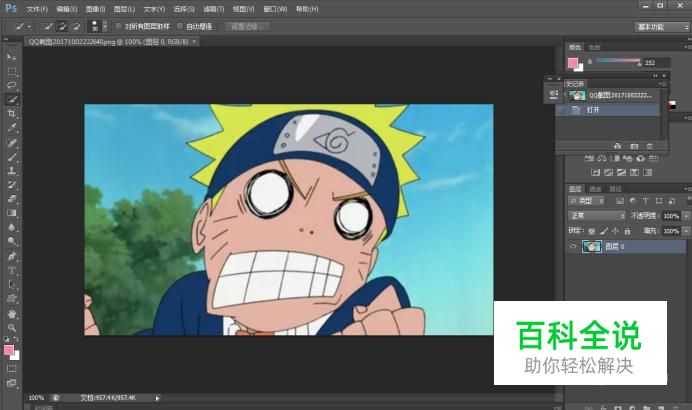Viewport: 692px width, 410px height.
Task: Open the fill slider dropdown arrow
Action: click(x=686, y=231)
